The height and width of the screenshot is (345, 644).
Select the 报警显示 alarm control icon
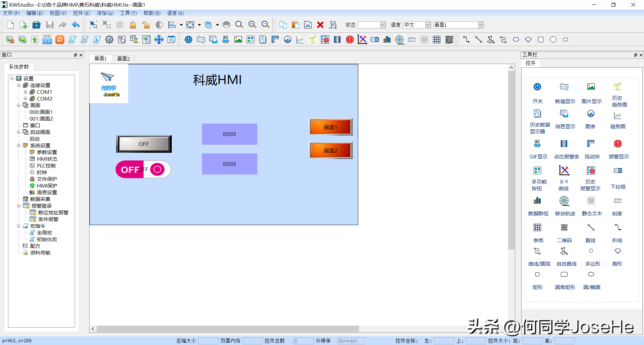pos(618,144)
